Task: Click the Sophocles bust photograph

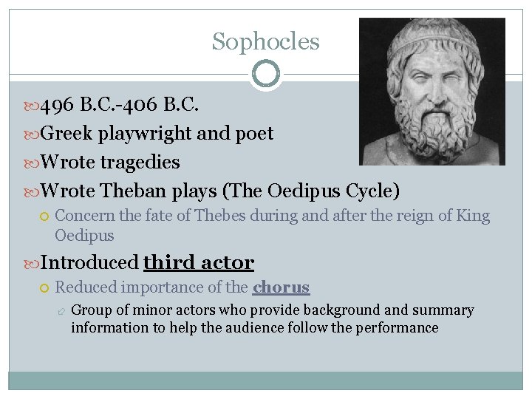Action: tap(432, 92)
